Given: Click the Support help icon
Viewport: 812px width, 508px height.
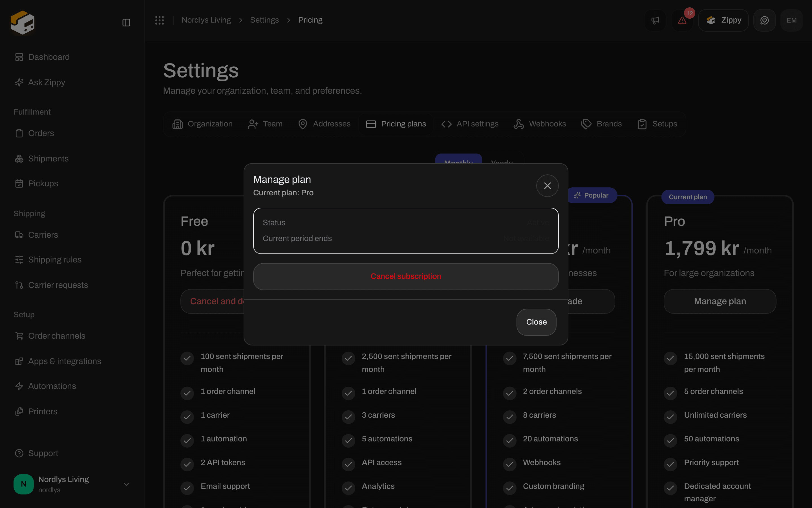Looking at the screenshot, I should click(x=19, y=453).
